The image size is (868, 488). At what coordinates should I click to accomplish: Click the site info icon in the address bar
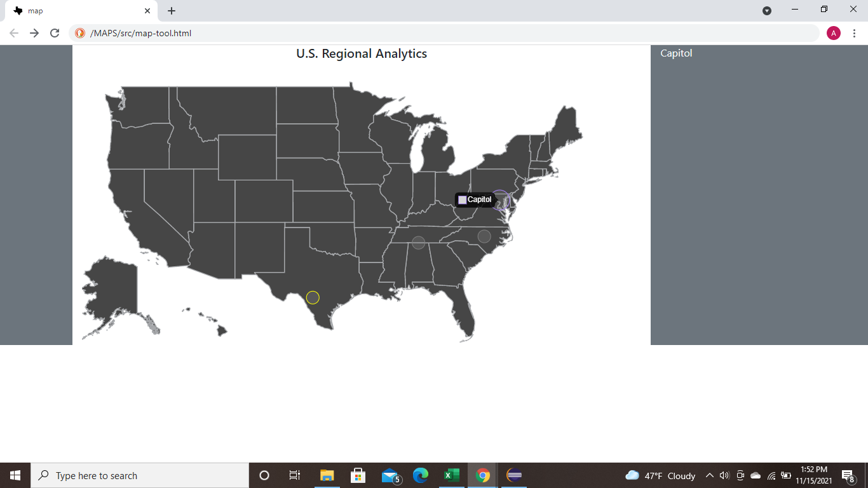[79, 33]
